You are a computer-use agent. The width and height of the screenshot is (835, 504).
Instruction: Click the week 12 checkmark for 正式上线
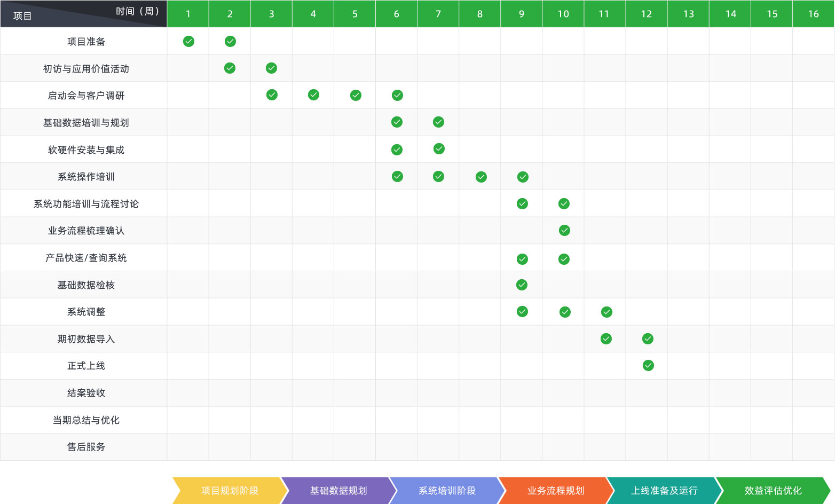pos(648,366)
